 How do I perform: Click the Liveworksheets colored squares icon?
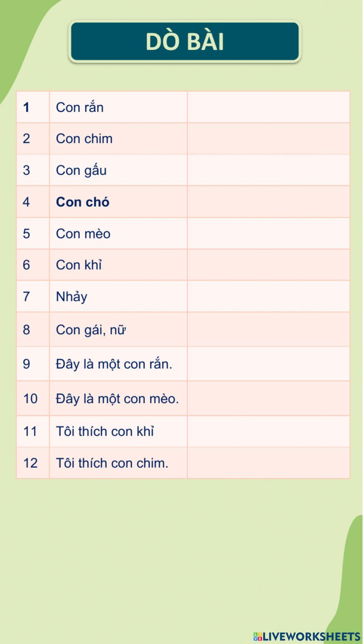(x=257, y=636)
